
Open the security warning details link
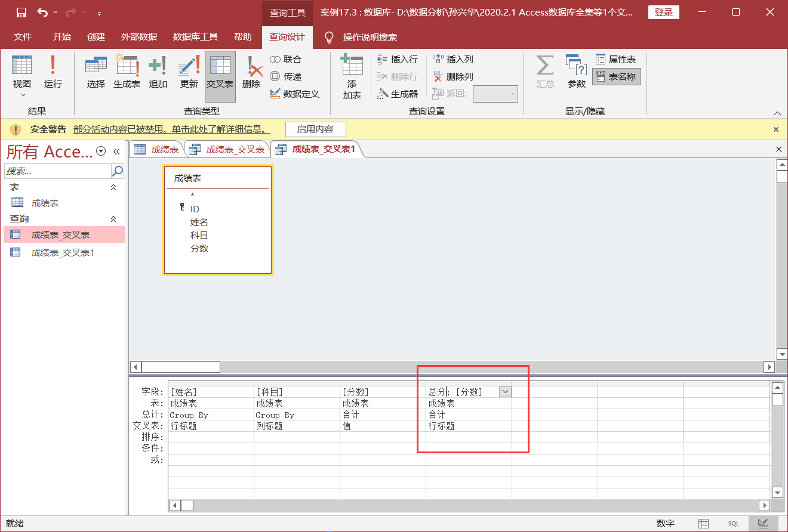tap(172, 129)
